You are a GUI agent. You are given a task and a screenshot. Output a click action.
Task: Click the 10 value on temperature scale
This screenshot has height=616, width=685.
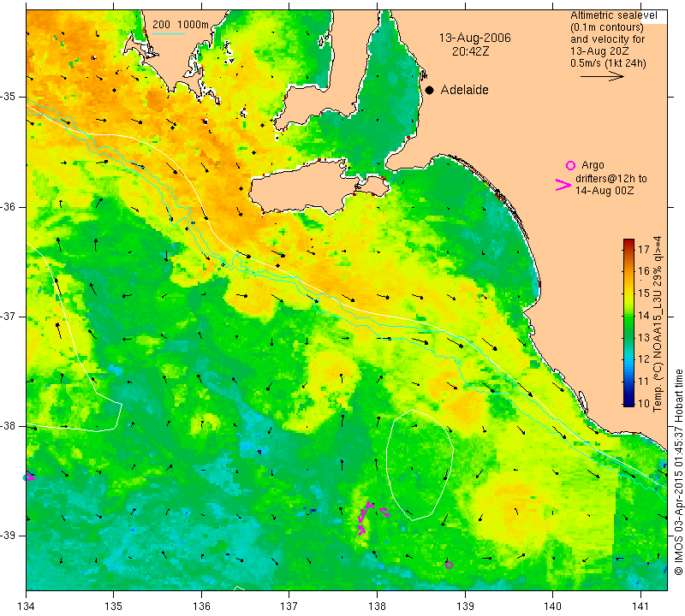point(644,403)
